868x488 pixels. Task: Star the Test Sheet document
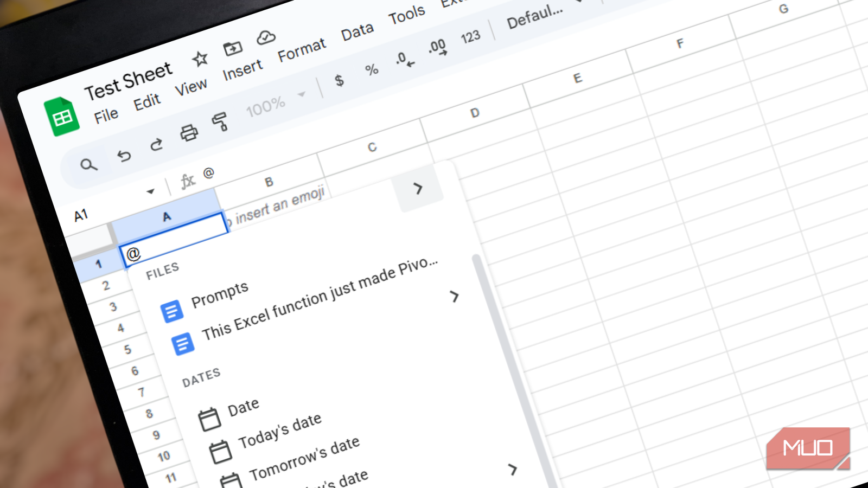tap(200, 58)
